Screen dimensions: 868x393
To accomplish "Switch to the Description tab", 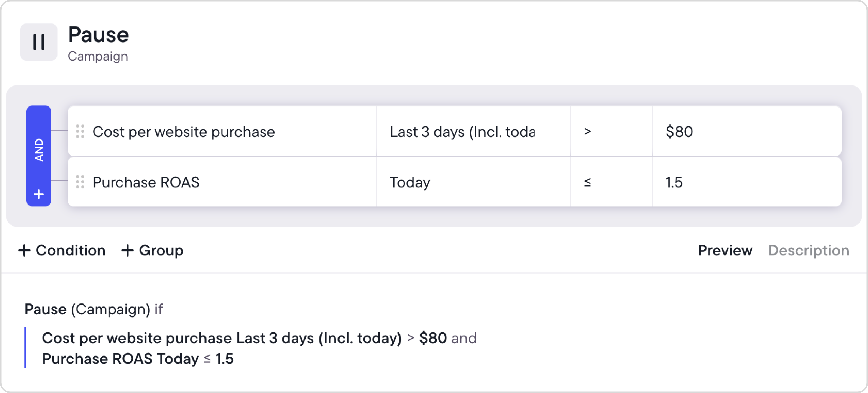I will click(x=809, y=251).
